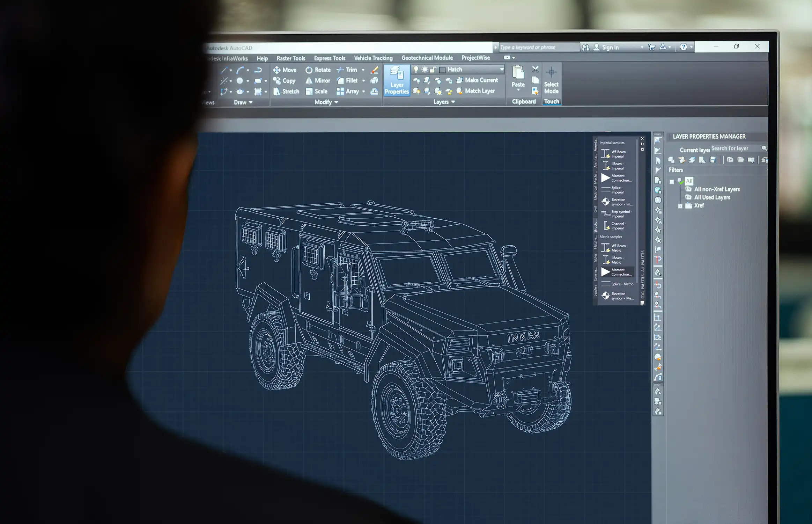Screen dimensions: 812x524
Task: Select the Scale tool
Action: tap(316, 92)
